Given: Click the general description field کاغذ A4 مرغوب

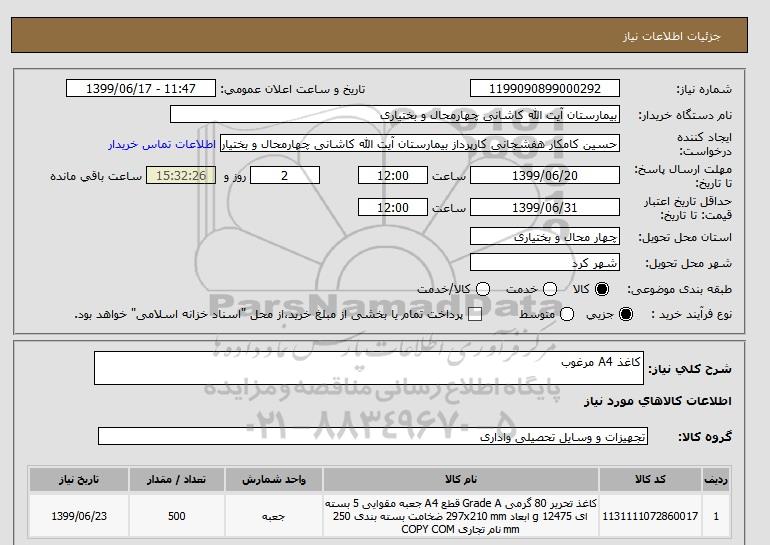Looking at the screenshot, I should pos(369,368).
